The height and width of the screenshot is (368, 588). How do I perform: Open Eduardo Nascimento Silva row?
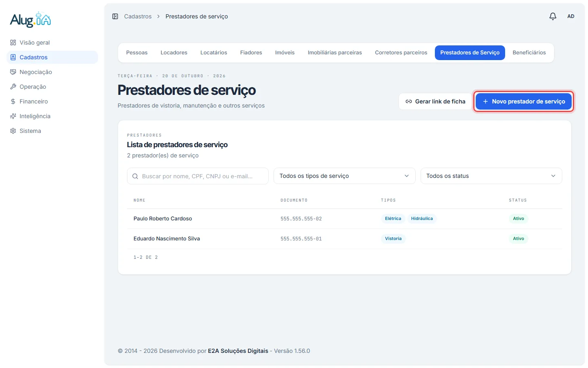[x=344, y=239]
